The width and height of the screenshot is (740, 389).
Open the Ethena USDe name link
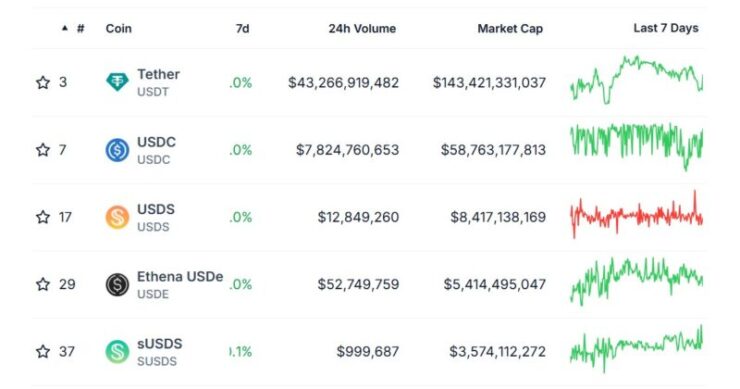(x=180, y=276)
